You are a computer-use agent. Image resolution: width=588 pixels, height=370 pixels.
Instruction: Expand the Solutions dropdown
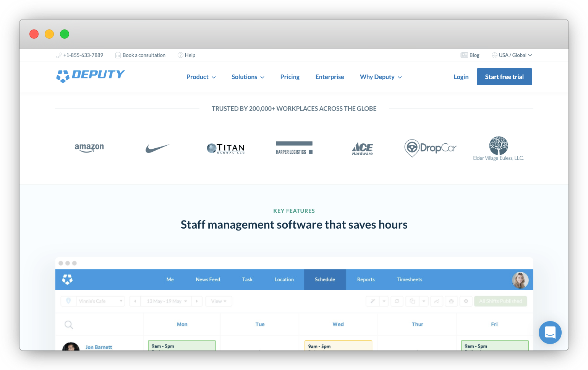coord(248,77)
